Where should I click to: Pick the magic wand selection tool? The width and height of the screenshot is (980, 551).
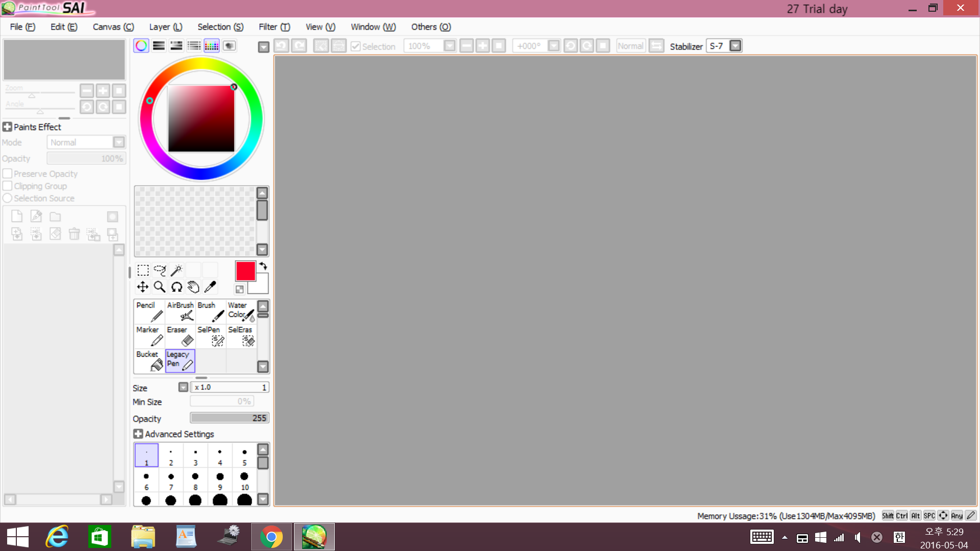click(176, 270)
